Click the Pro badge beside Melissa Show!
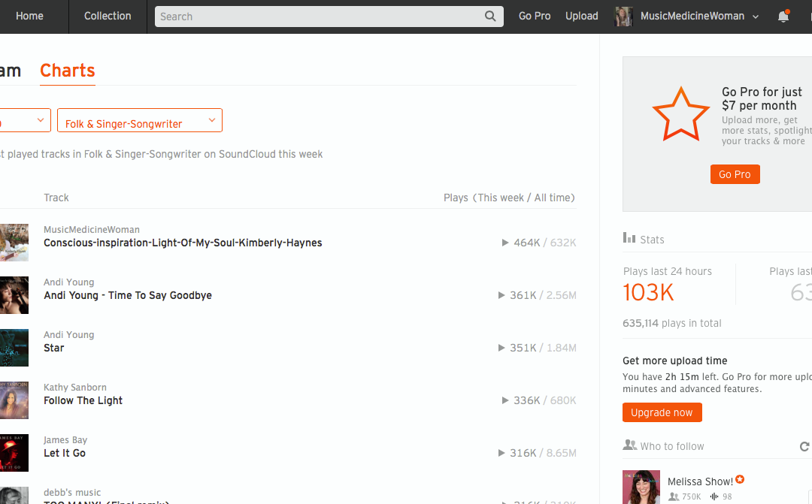812x504 pixels. 740,480
